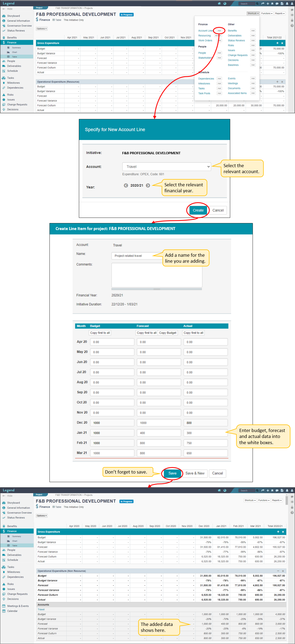Click Add next to Account Lines

219,30
